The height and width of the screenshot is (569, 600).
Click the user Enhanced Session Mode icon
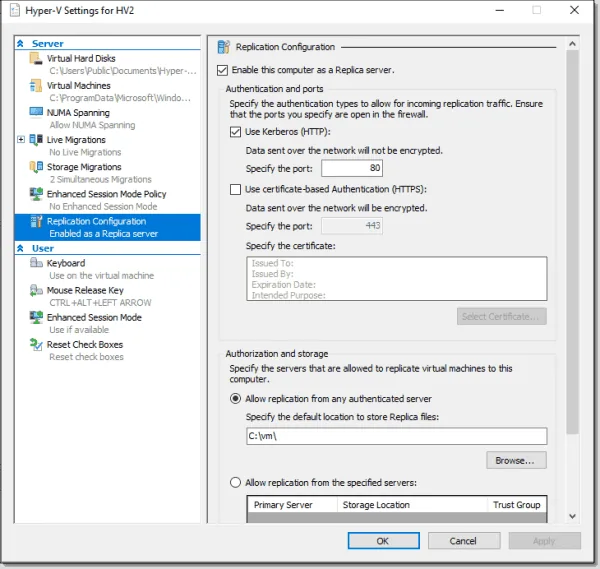pos(36,317)
